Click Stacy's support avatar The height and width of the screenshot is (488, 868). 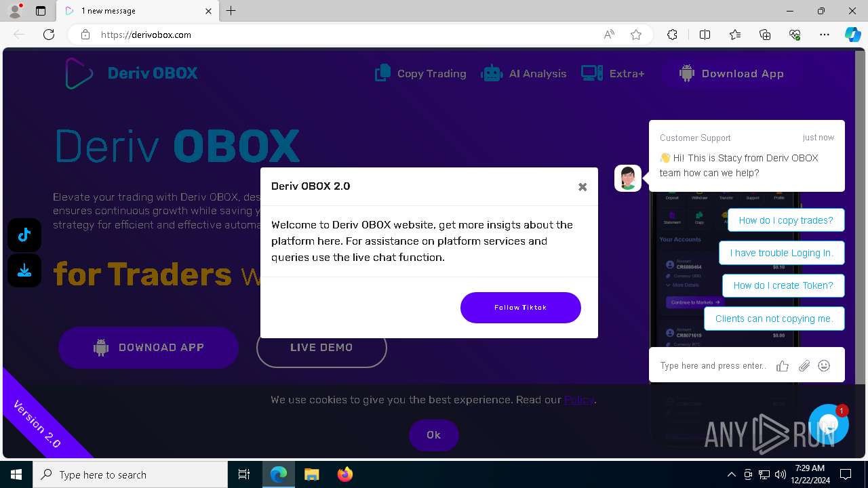(x=628, y=178)
